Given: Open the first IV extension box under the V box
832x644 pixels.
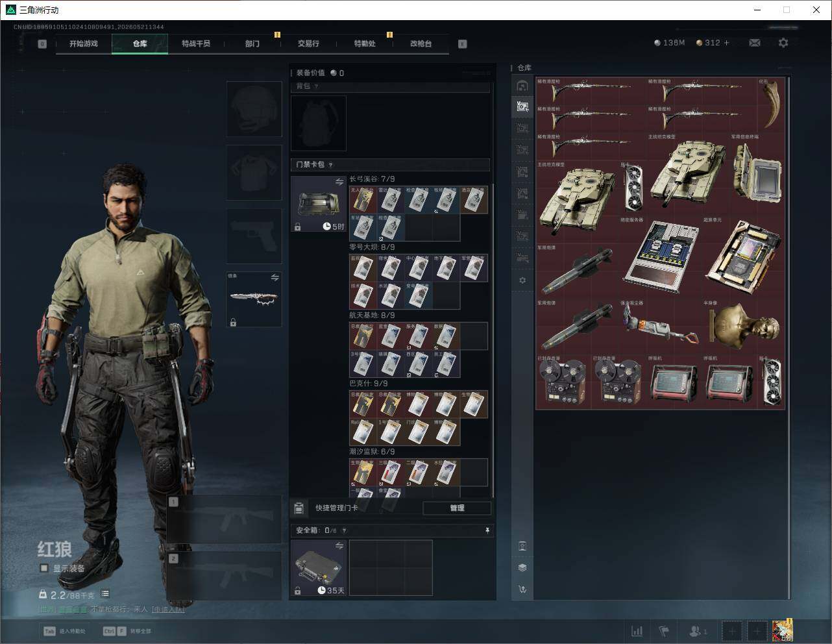Looking at the screenshot, I should click(x=522, y=129).
